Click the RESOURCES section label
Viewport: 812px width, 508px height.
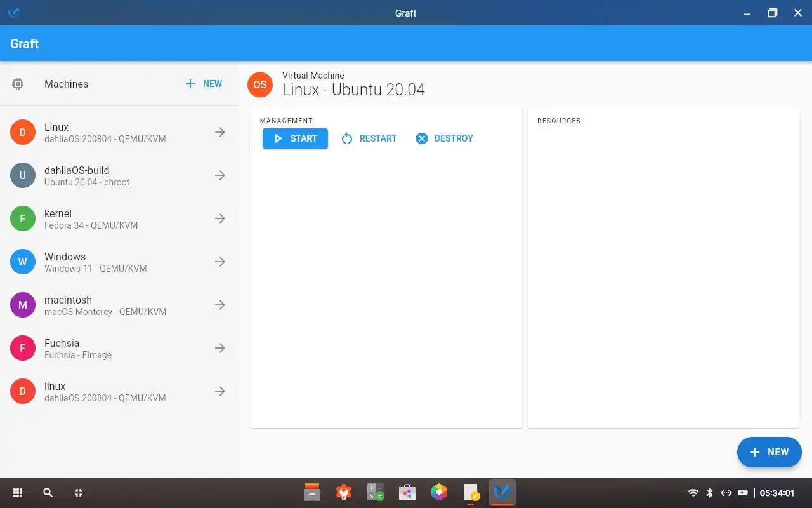point(559,121)
